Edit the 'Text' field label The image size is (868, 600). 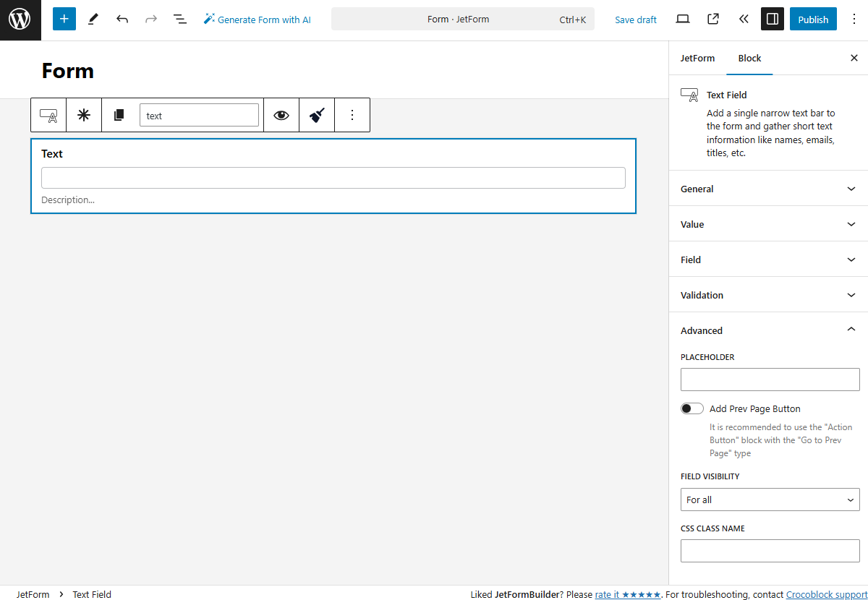point(52,153)
